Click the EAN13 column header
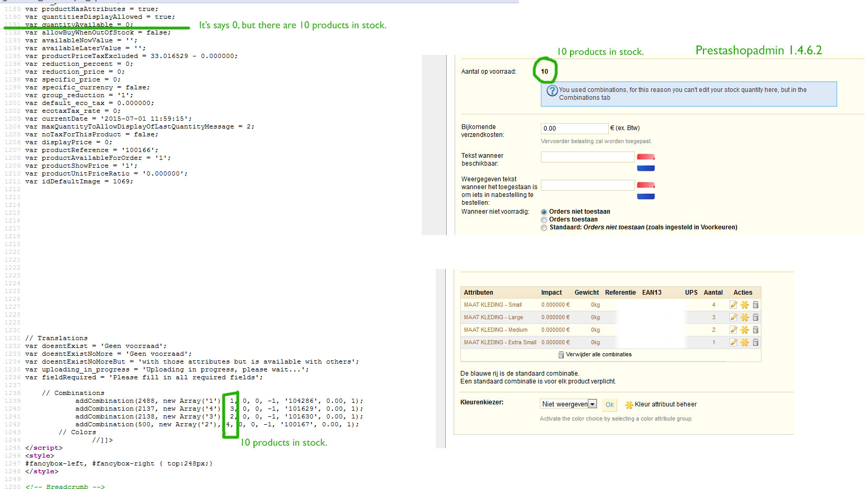The height and width of the screenshot is (489, 868). tap(652, 293)
